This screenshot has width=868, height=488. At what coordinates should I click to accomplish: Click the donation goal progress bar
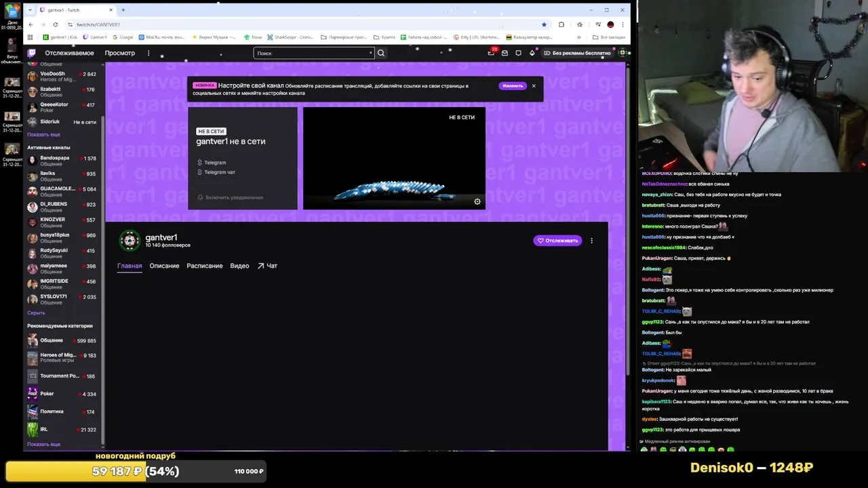[136, 471]
